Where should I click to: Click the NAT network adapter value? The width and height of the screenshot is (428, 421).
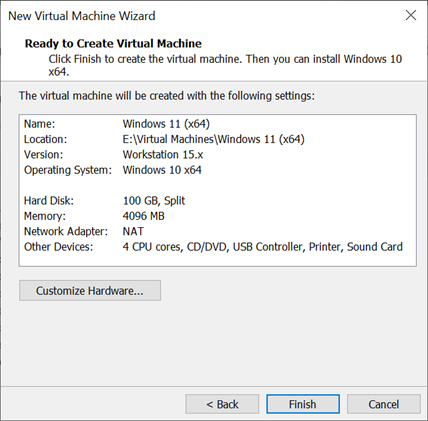coord(133,231)
